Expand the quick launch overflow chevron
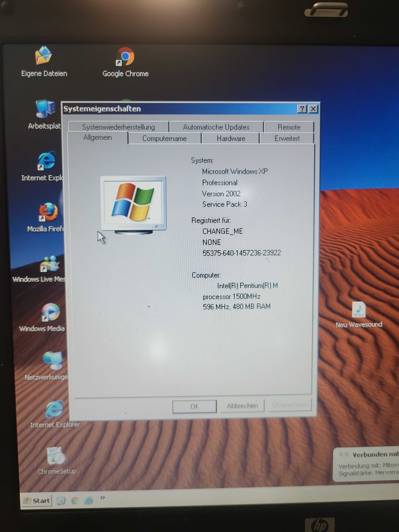Image resolution: width=399 pixels, height=532 pixels. click(103, 497)
